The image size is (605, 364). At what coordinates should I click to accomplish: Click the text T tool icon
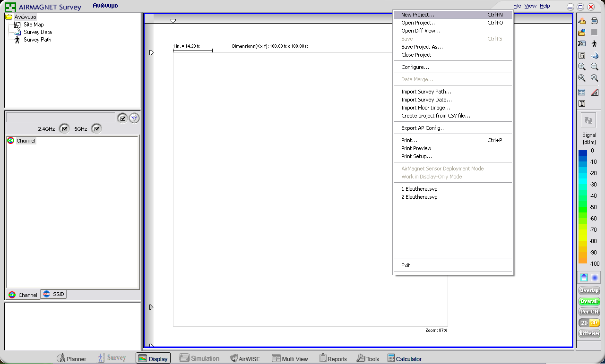(x=582, y=103)
